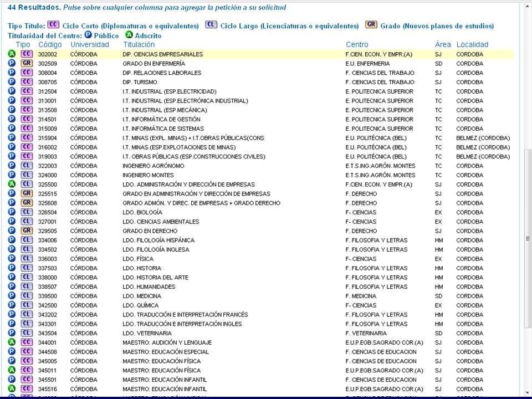Click the CL legend icon for Ciclo Largo
Screen dimensions: 532x399
click(x=211, y=25)
